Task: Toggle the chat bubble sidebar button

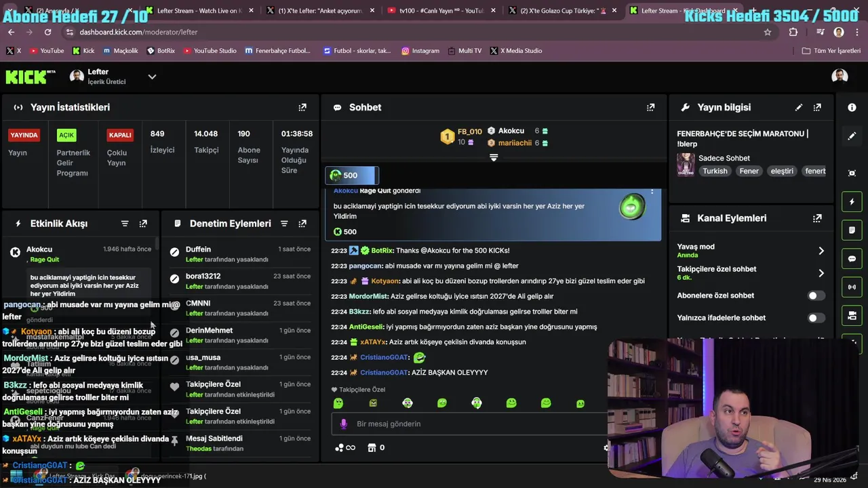Action: [x=852, y=259]
